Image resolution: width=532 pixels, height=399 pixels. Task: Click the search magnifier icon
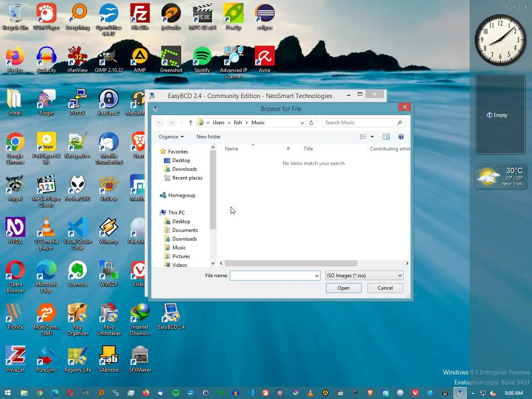(x=399, y=123)
